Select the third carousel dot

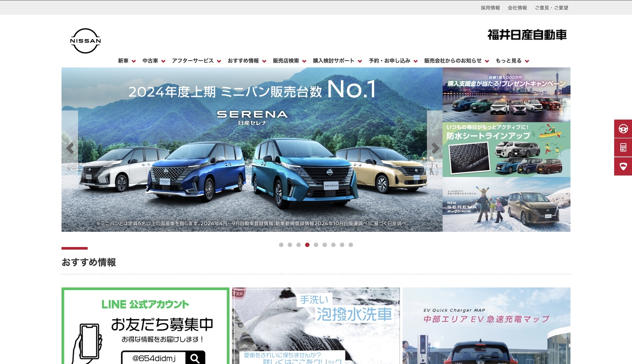point(298,245)
